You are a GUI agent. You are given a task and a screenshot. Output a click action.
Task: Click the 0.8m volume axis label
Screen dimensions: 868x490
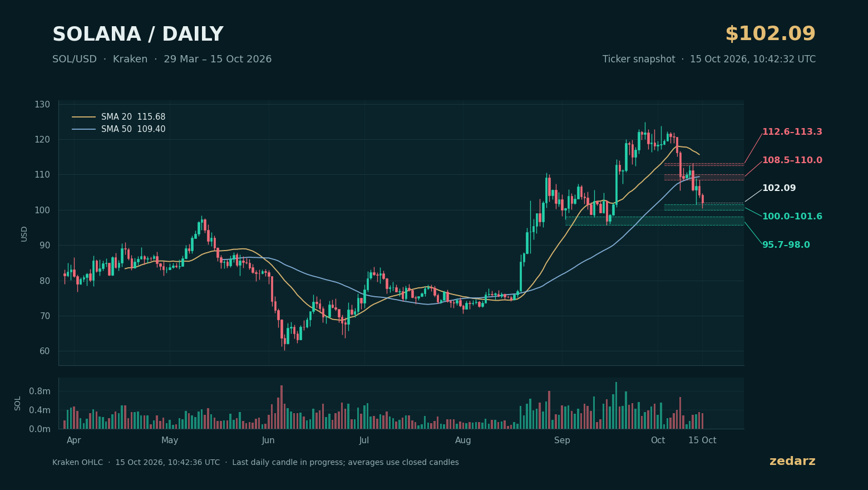click(40, 391)
